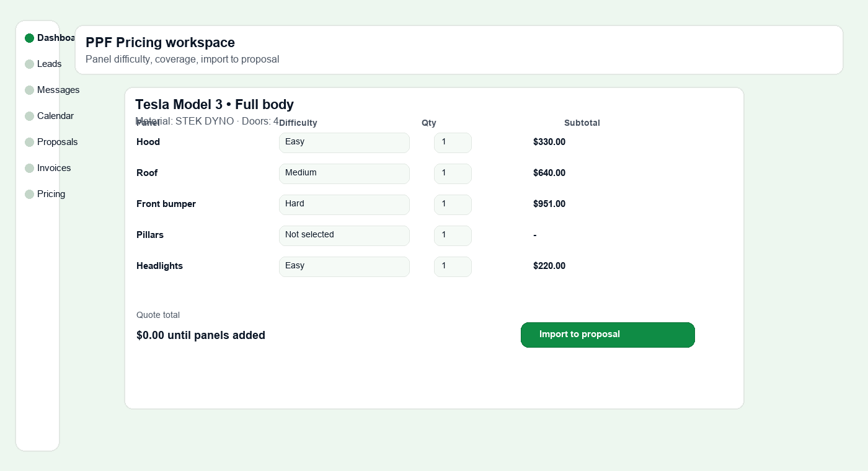Screen dimensions: 868x471
Task: Open the Difficulty selector for Hood
Action: click(x=344, y=143)
